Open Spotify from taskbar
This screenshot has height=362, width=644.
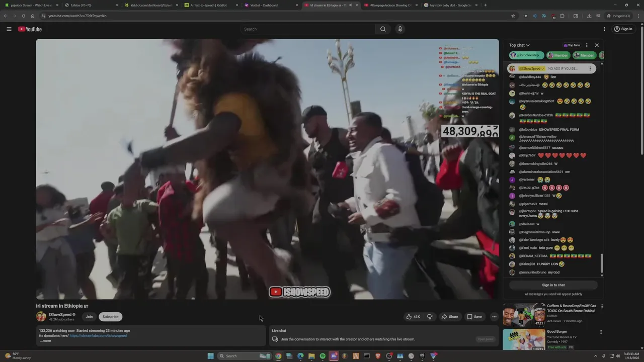tap(323, 356)
